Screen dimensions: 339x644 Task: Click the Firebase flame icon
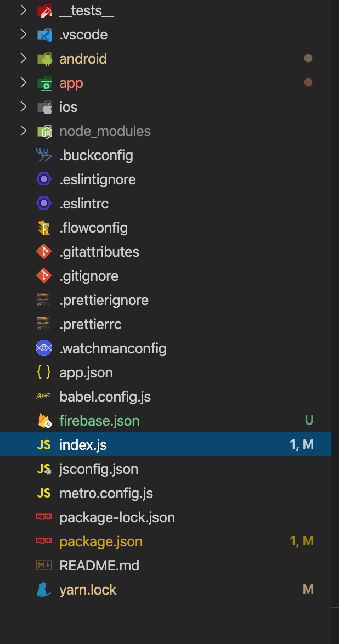(x=44, y=421)
